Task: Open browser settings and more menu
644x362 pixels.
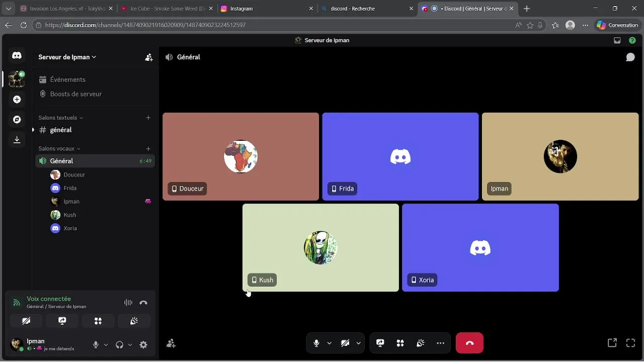Action: point(585,25)
